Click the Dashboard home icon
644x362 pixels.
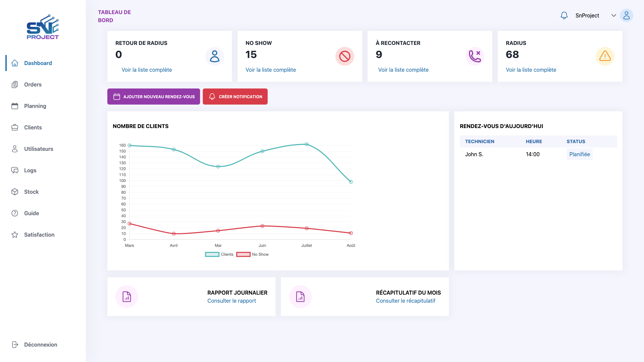(x=15, y=63)
